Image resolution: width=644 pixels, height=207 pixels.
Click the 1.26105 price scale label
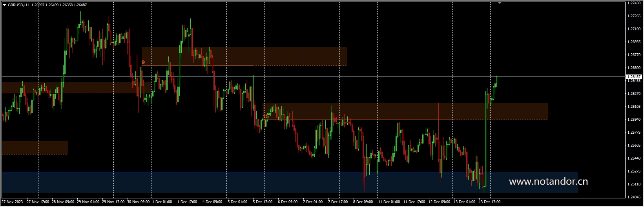[634, 107]
